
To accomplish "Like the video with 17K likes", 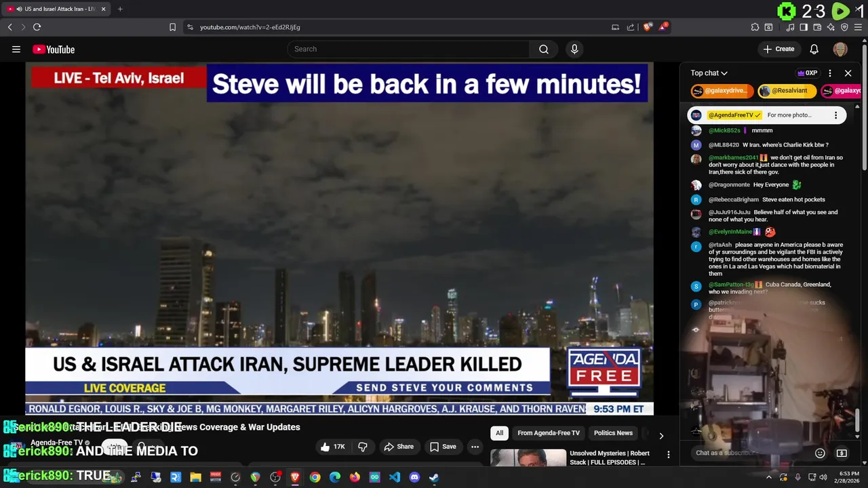I will click(332, 447).
